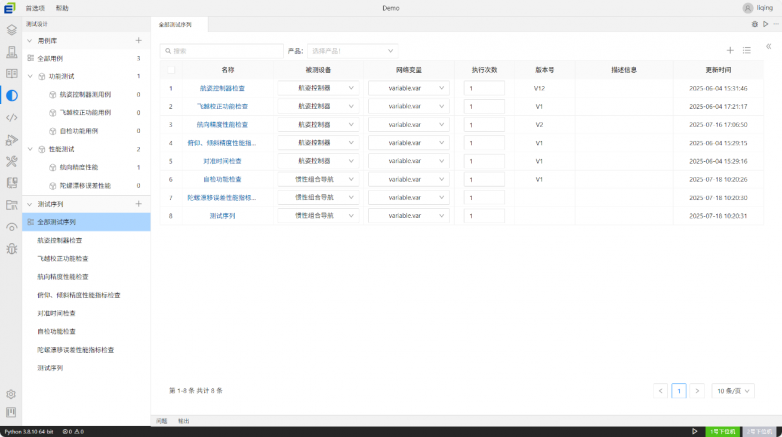
Task: Click the gear icon in tab toolbar
Action: click(755, 24)
